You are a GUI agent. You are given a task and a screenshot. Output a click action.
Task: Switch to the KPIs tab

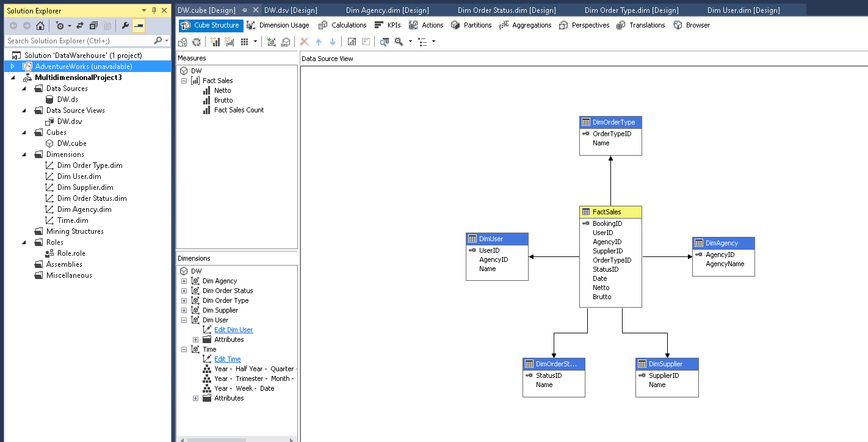388,25
